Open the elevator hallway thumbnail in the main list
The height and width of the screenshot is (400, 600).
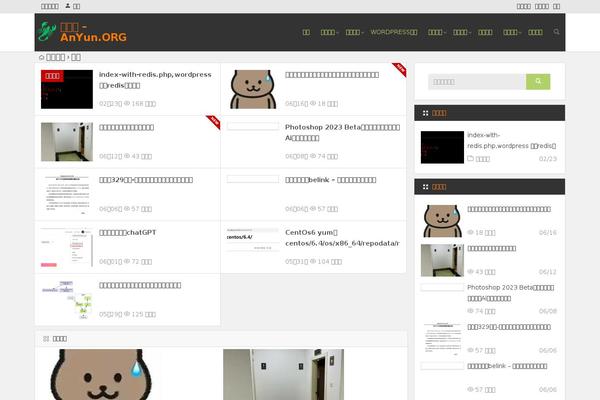pyautogui.click(x=67, y=142)
